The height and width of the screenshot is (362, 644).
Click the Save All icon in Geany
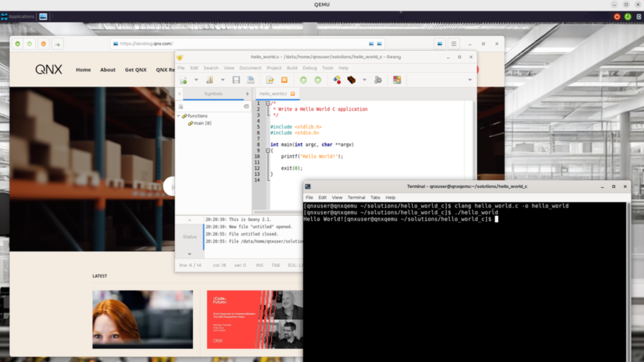pos(250,80)
